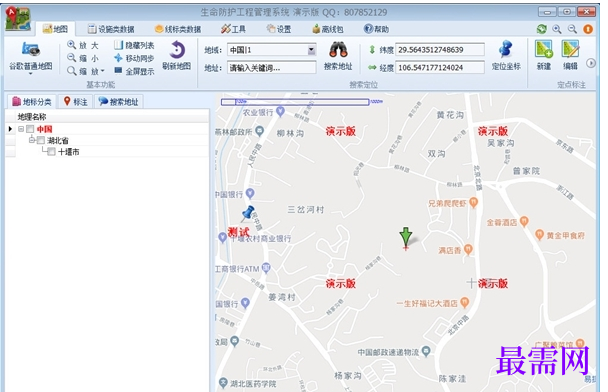Click the green refresh icon near title bar

tap(541, 29)
